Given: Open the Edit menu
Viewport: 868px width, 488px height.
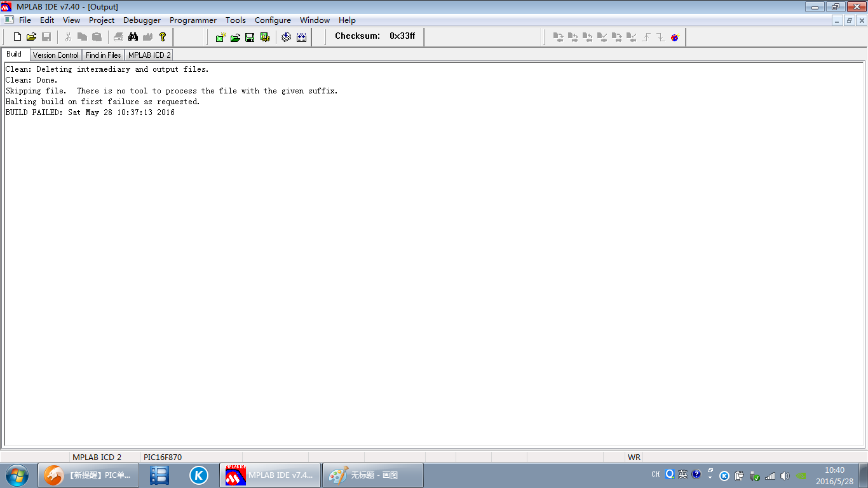Looking at the screenshot, I should tap(47, 20).
